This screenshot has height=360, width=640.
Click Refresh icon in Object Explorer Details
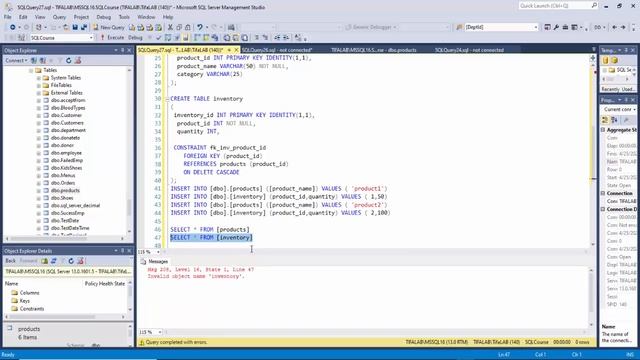pos(71,261)
